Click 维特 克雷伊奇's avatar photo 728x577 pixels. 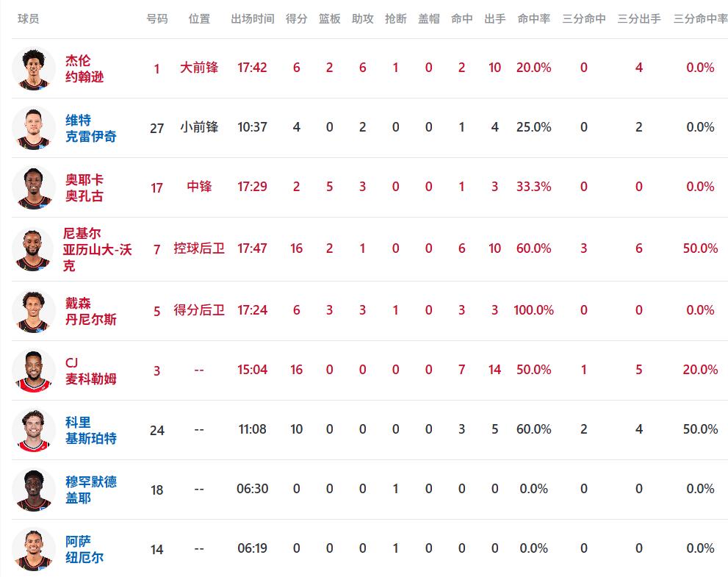pos(34,128)
